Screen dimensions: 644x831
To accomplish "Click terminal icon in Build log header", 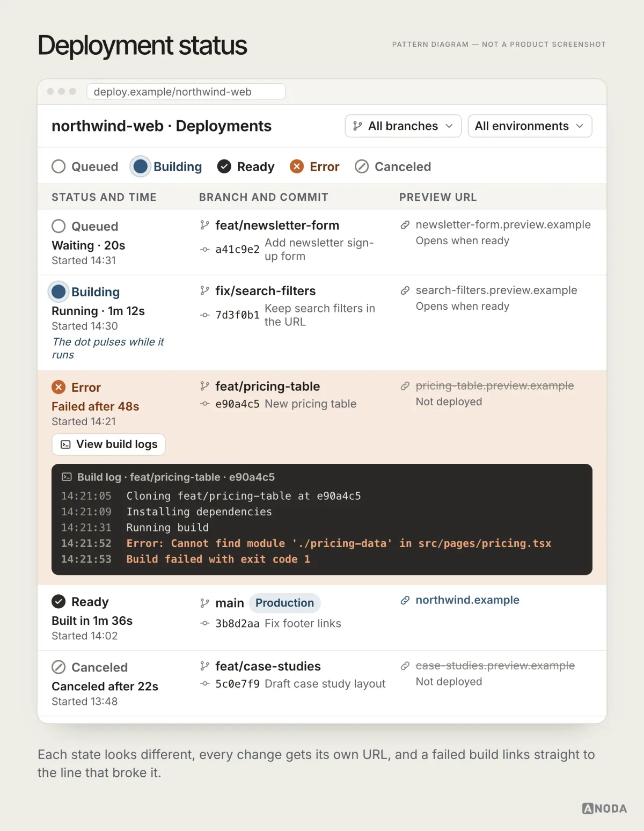I will click(x=67, y=477).
